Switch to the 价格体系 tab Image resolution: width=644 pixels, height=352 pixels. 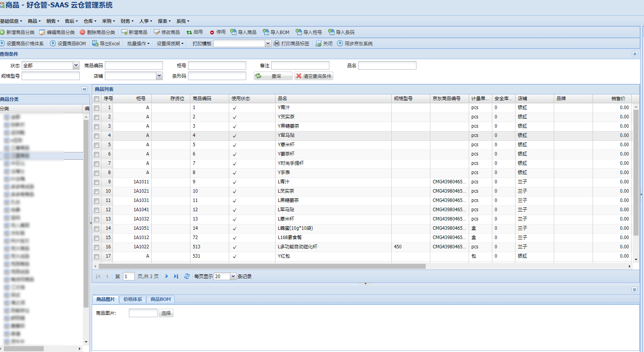pyautogui.click(x=133, y=299)
